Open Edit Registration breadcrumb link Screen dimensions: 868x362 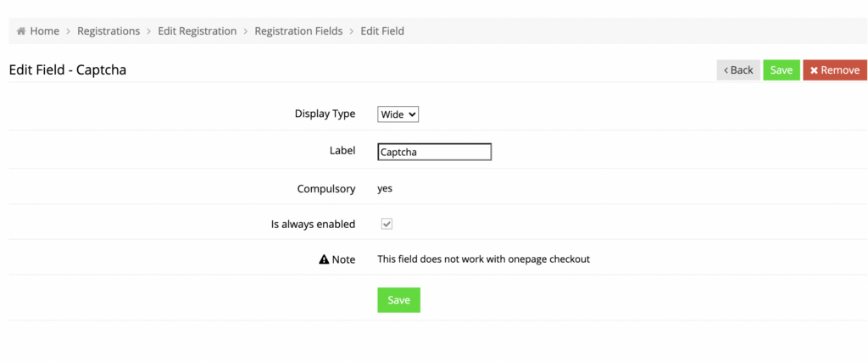point(197,31)
